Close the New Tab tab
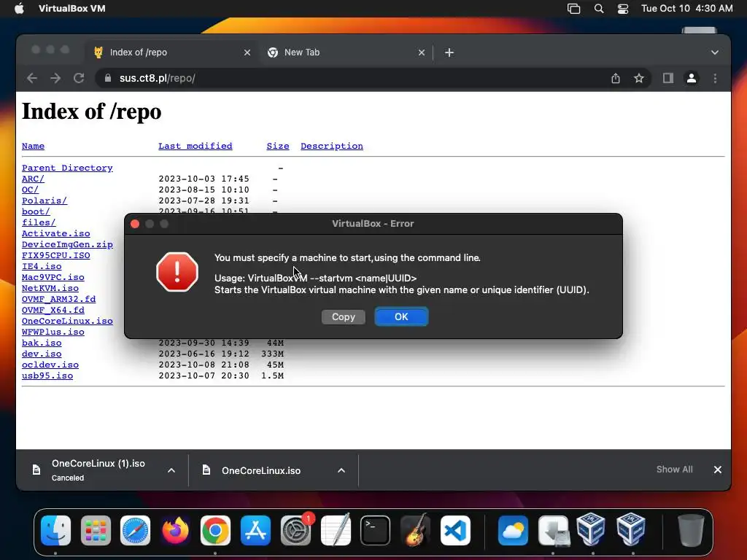This screenshot has width=747, height=560. coord(422,52)
